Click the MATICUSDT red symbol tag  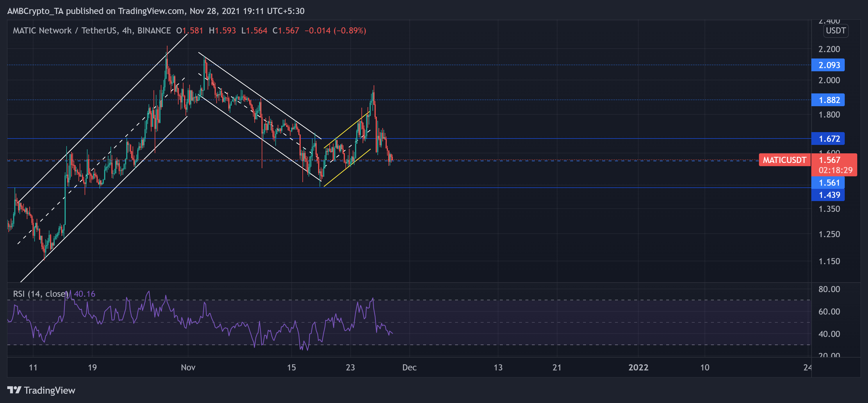coord(784,160)
